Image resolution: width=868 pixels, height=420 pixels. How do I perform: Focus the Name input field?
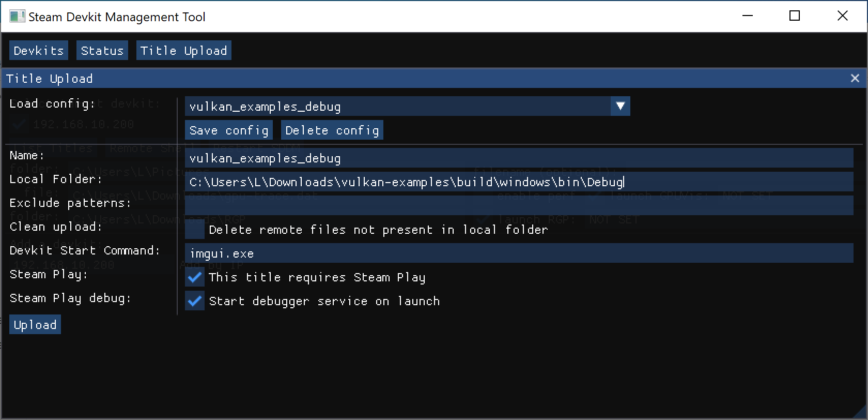coord(519,158)
